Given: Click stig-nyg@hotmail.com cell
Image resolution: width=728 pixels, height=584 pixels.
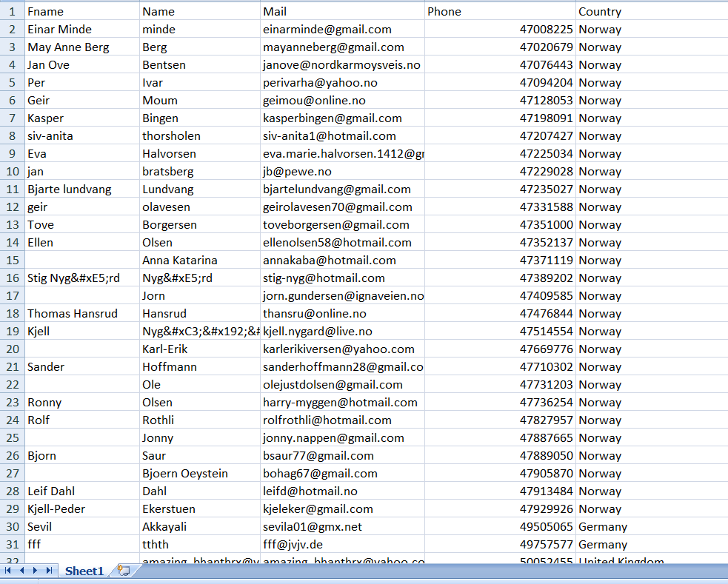Looking at the screenshot, I should tap(343, 278).
